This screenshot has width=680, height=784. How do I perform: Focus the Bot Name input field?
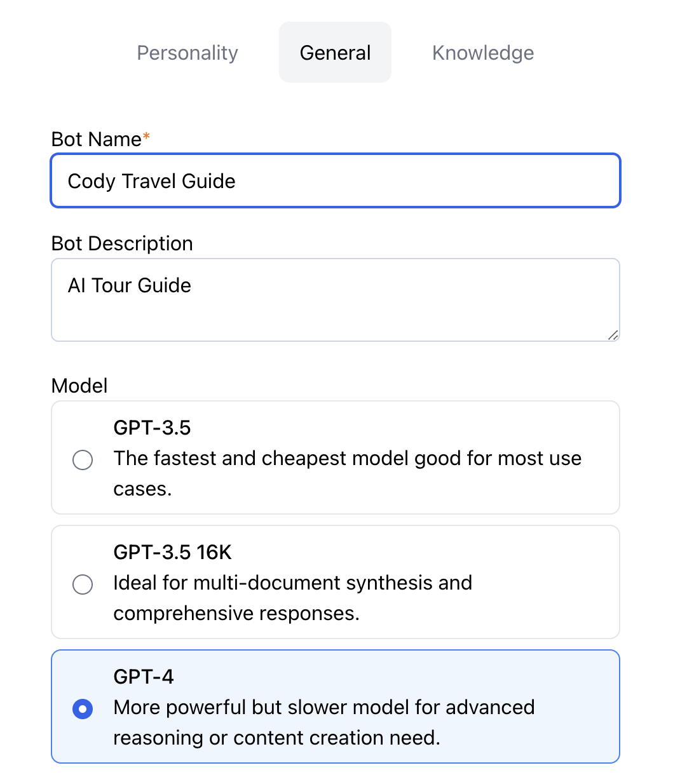pos(335,181)
